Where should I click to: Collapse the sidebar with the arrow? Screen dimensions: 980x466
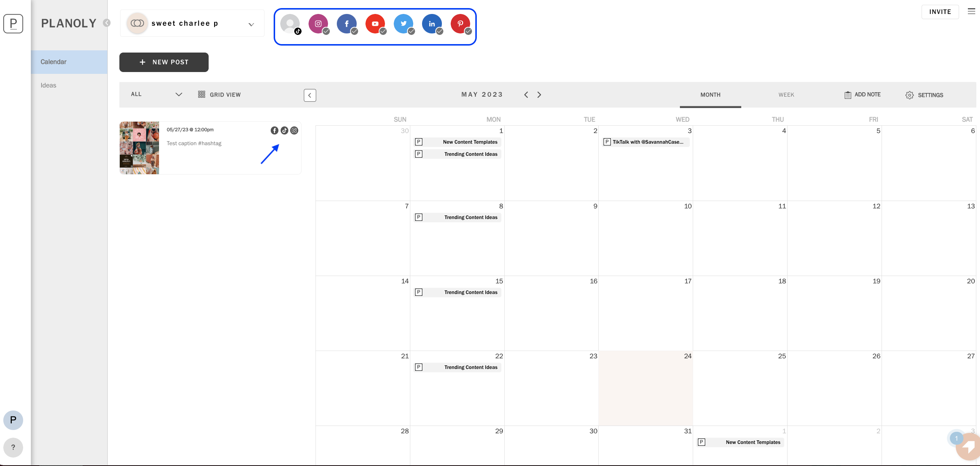(107, 23)
